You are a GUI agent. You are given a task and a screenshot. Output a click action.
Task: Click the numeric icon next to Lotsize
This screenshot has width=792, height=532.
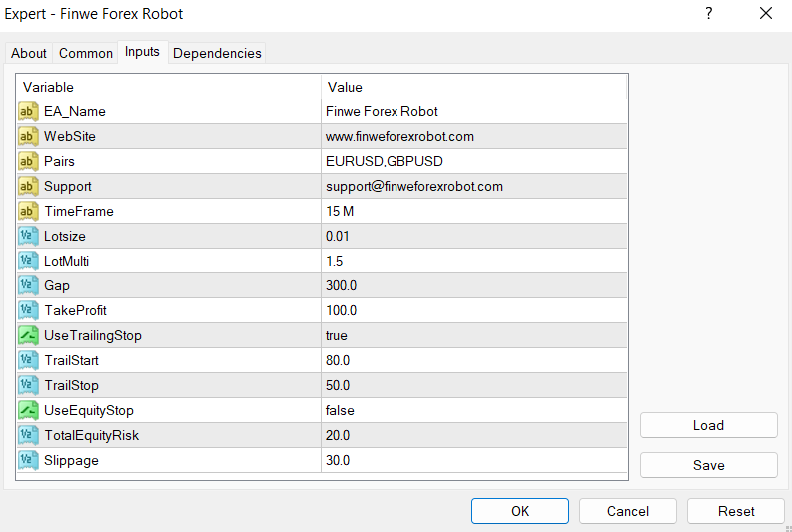28,236
